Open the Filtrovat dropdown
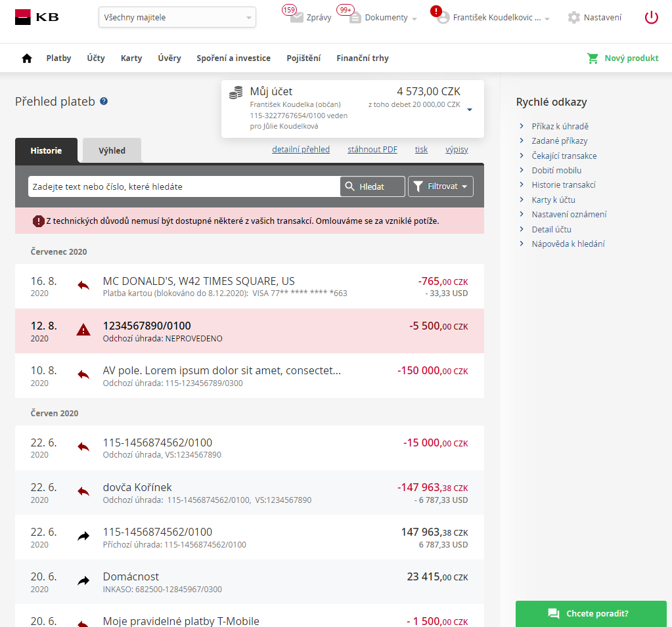Image resolution: width=672 pixels, height=627 pixels. (440, 186)
